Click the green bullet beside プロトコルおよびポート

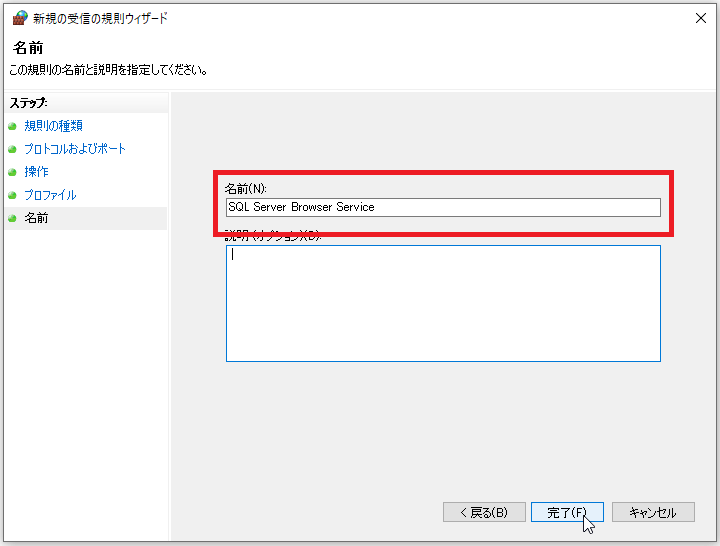pos(12,149)
